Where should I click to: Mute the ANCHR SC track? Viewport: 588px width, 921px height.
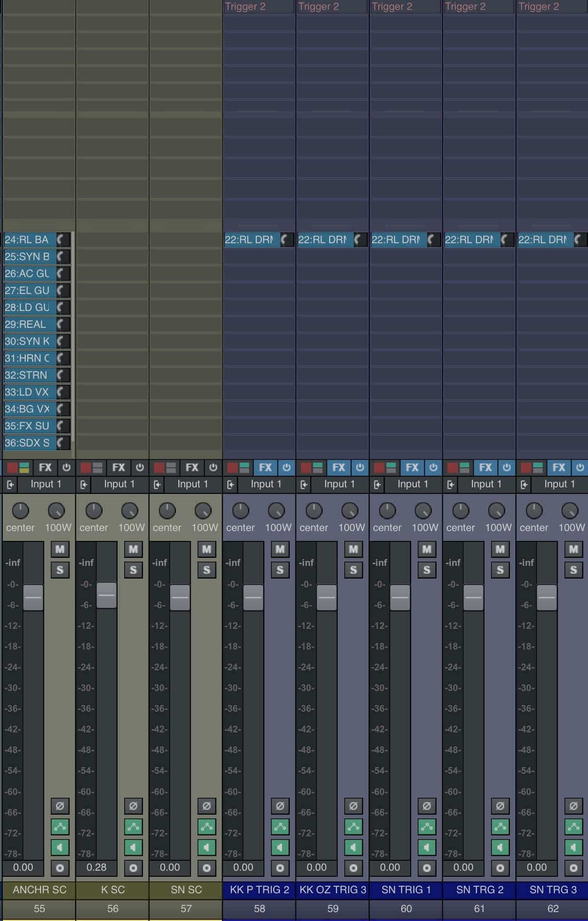click(x=60, y=549)
